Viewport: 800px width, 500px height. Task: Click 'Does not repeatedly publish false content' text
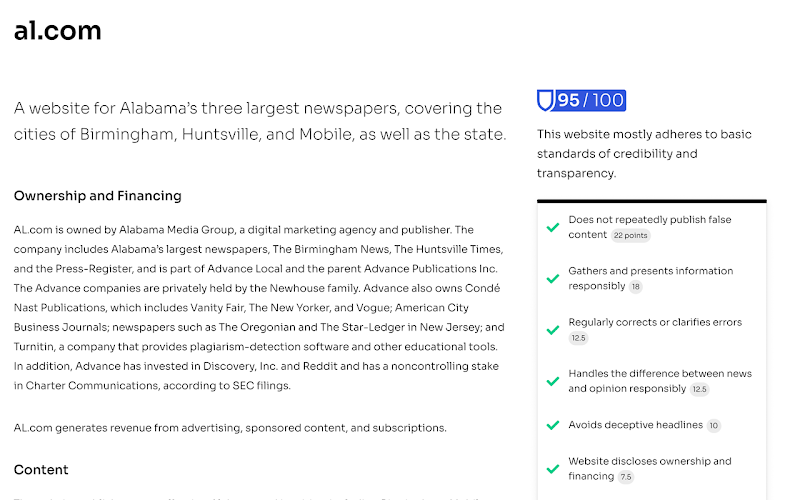pyautogui.click(x=650, y=227)
